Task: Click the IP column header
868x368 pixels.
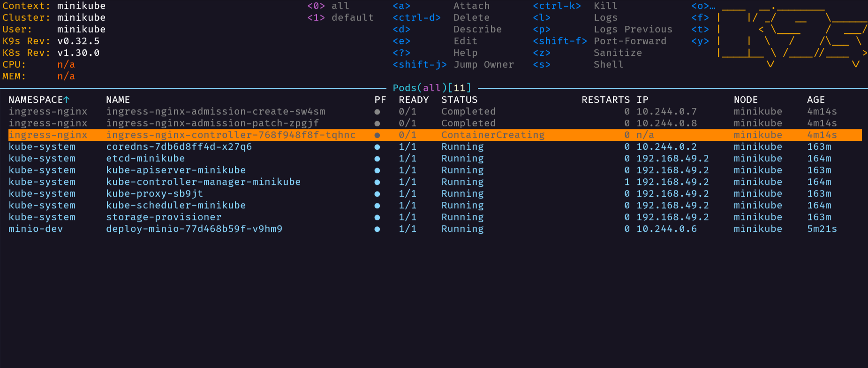Action: tap(642, 100)
